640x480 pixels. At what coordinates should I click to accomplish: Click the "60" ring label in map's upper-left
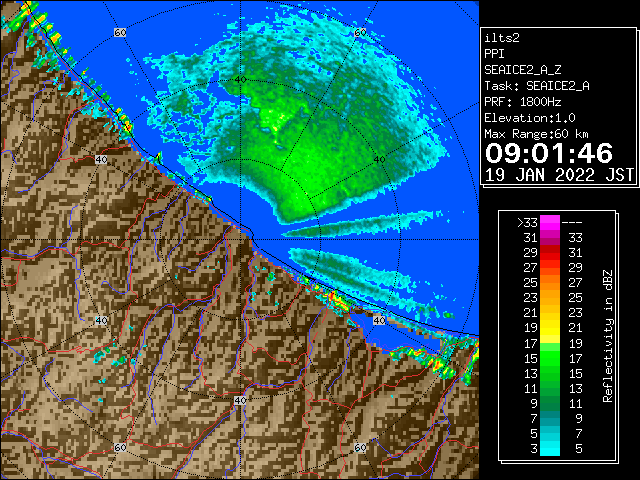coord(120,32)
